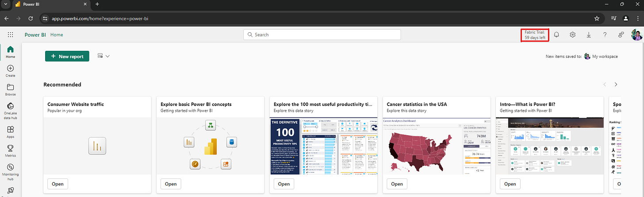Screen dimensions: 644x197
Task: Open Settings gear icon
Action: [x=572, y=34]
